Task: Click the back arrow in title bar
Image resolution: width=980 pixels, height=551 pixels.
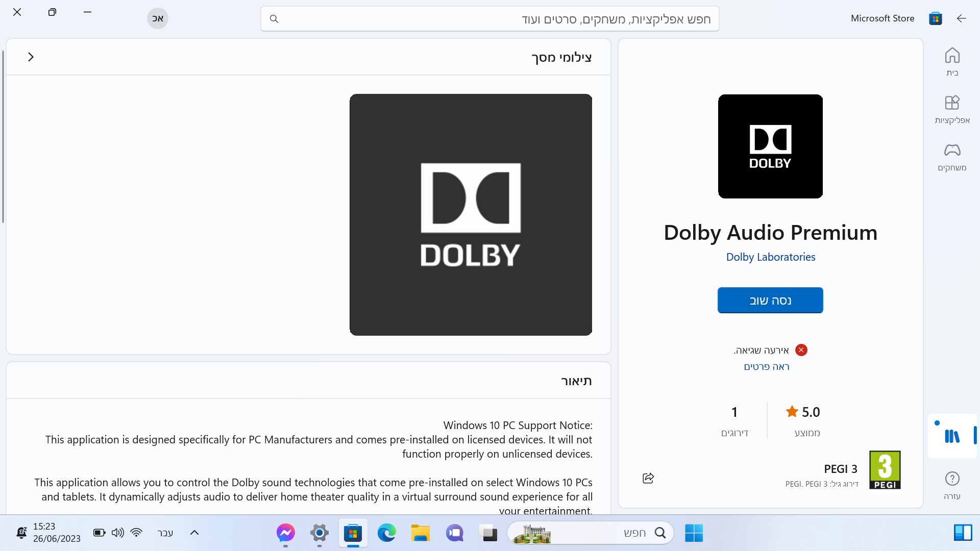Action: [962, 18]
